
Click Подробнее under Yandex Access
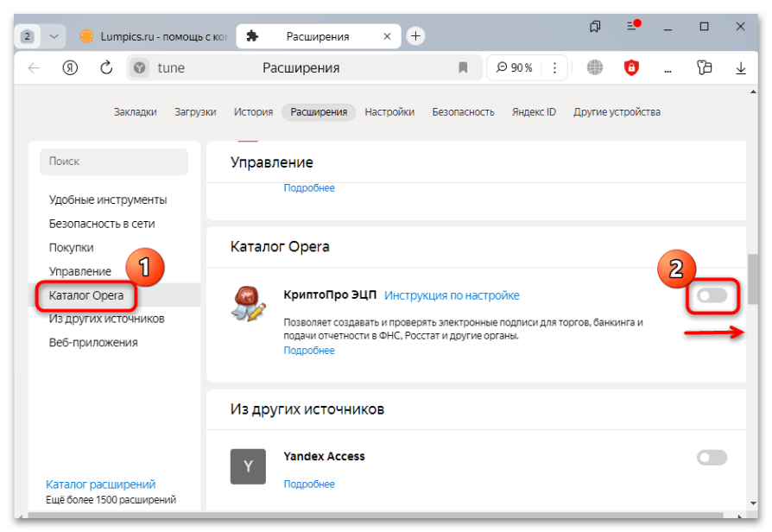pyautogui.click(x=309, y=484)
